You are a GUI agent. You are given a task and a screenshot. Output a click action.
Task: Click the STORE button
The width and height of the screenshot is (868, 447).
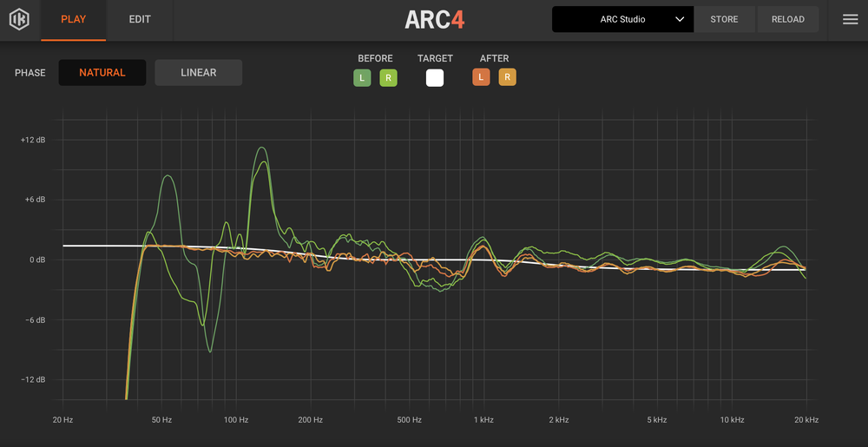[x=724, y=19]
